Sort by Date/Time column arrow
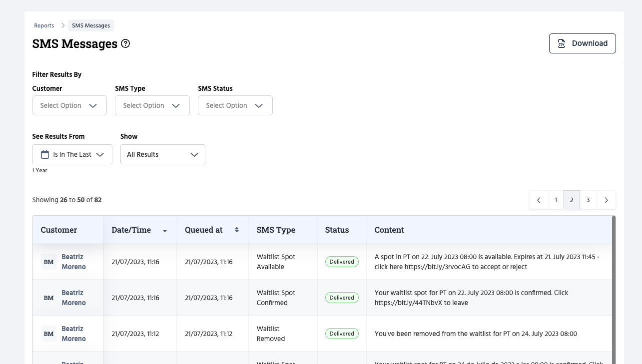Viewport: 642px width, 364px height. [x=165, y=231]
